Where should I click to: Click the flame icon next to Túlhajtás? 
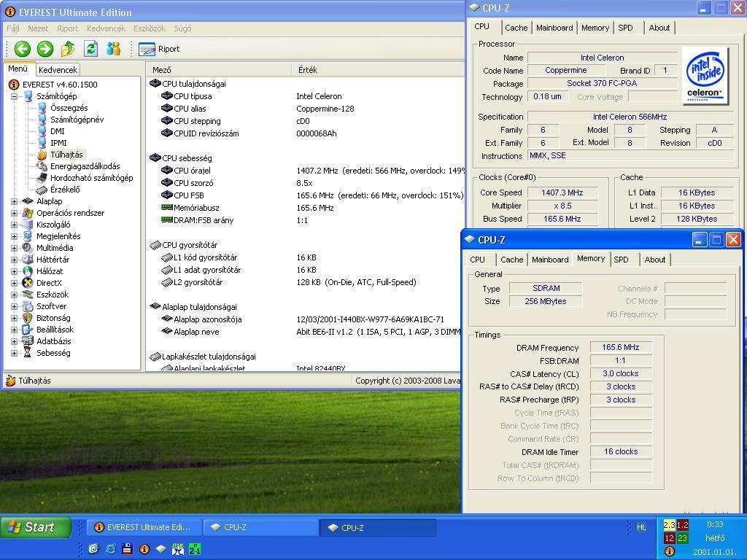[42, 155]
